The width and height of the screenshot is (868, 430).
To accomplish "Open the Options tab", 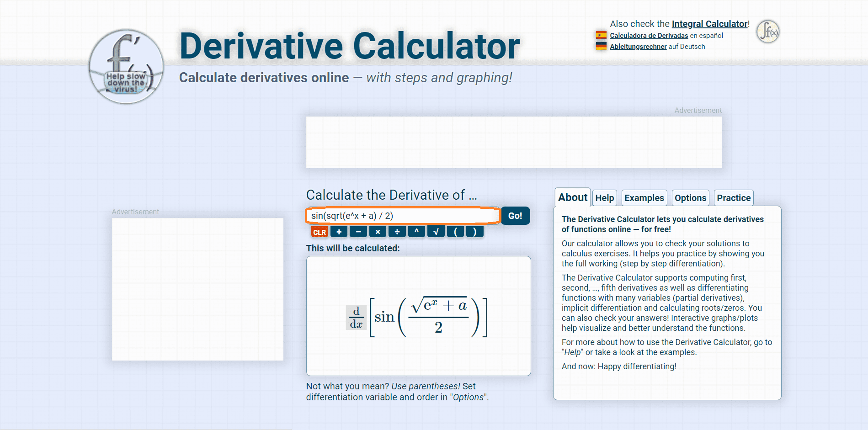I will click(x=690, y=198).
